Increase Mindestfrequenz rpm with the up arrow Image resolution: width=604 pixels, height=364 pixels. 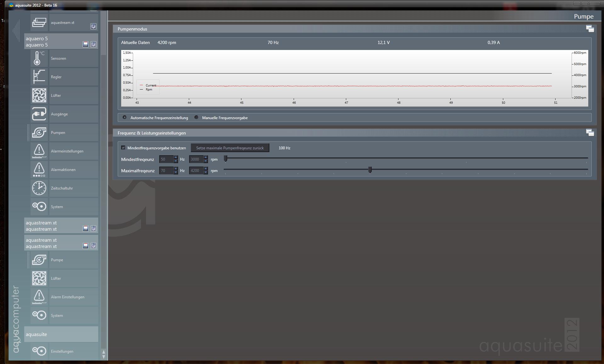coord(206,157)
